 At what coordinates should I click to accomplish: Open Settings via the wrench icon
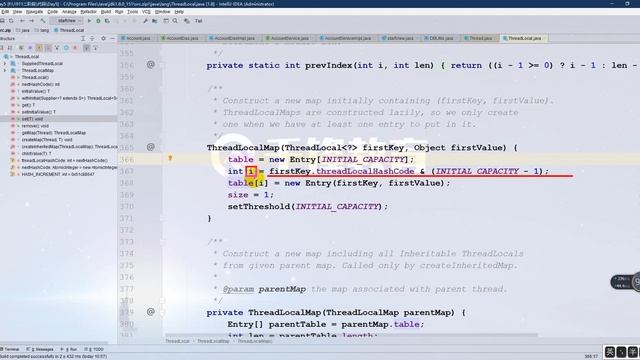click(x=145, y=20)
